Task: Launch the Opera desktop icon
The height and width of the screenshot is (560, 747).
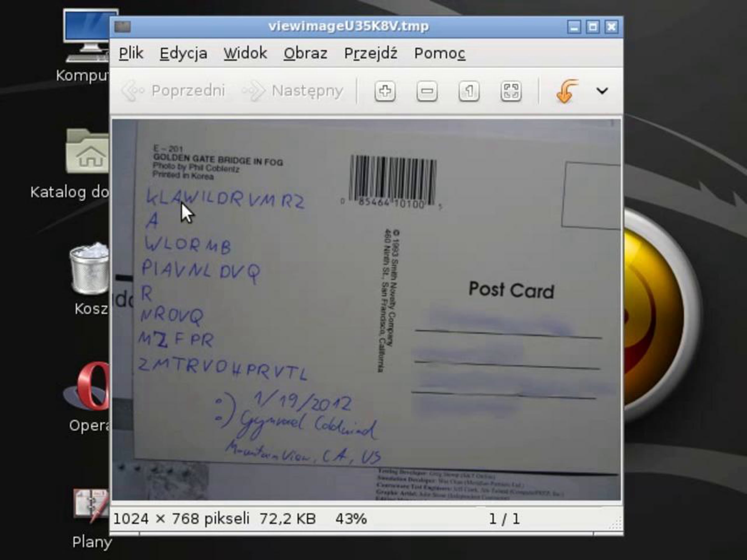Action: point(88,397)
